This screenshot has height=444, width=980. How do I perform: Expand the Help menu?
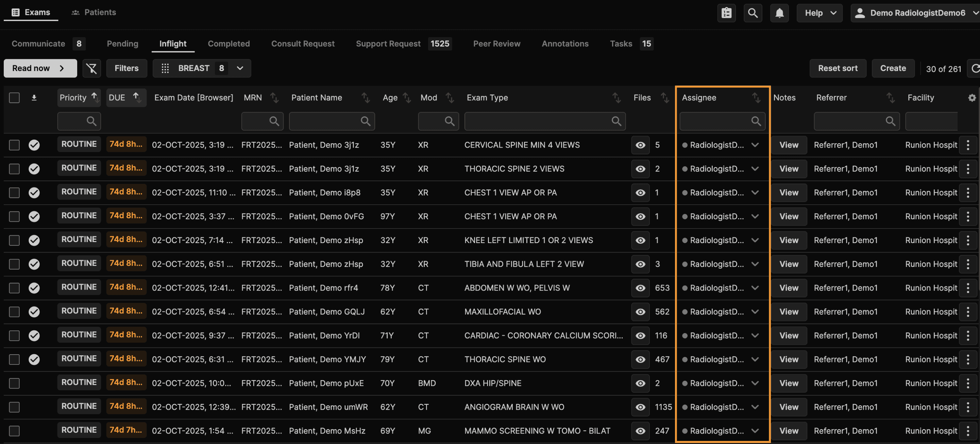click(x=820, y=13)
